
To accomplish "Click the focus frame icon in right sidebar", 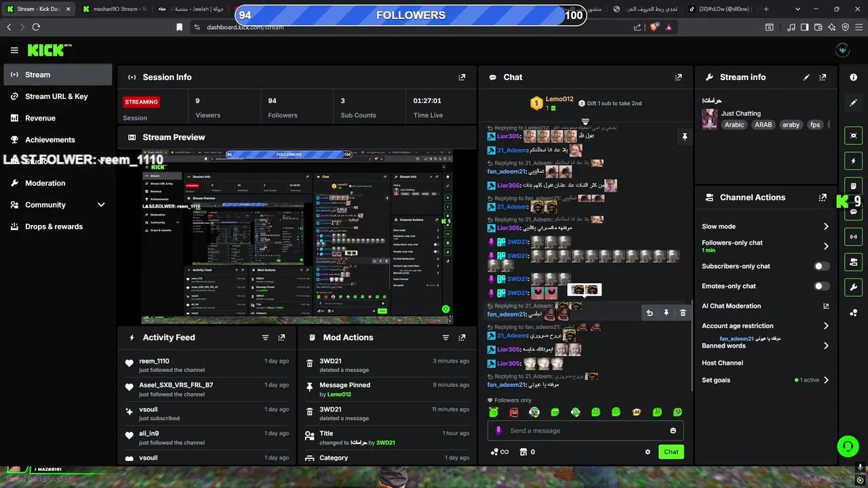I will (x=853, y=136).
